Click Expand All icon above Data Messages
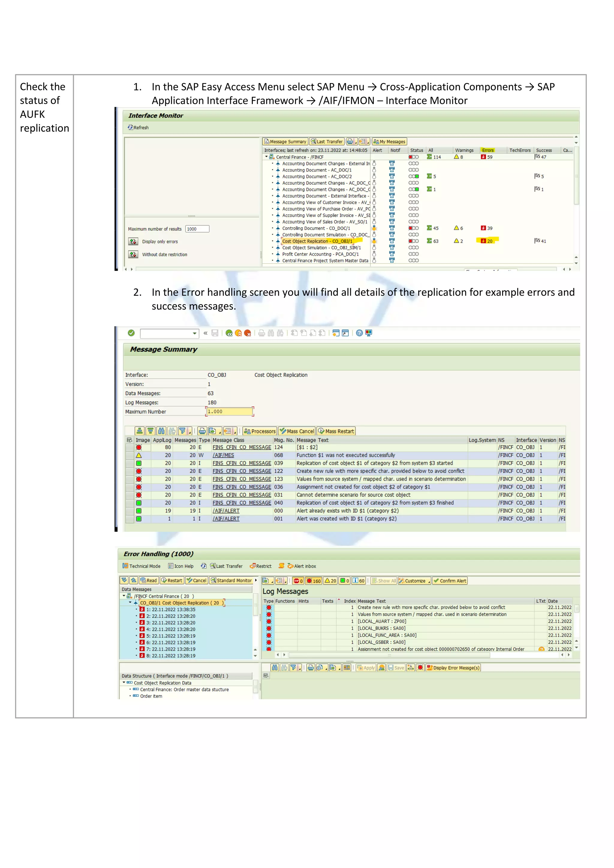Screen dimensions: 614x868 [124, 580]
